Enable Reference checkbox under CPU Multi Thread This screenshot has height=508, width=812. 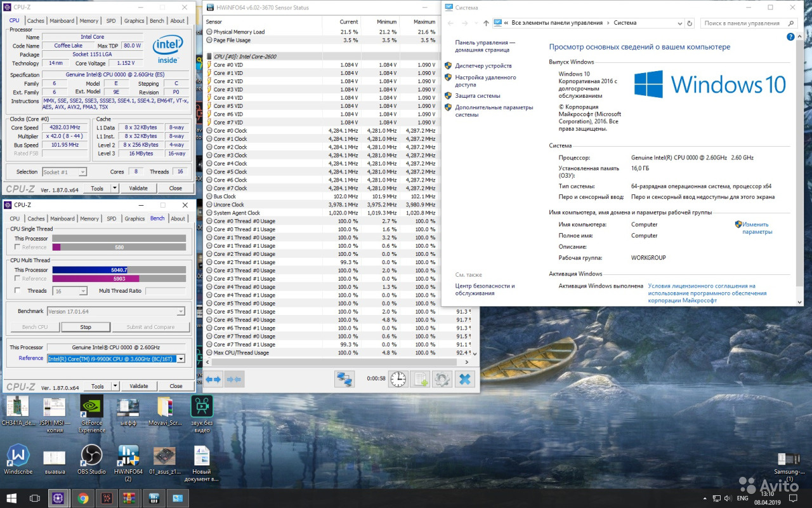tap(18, 278)
